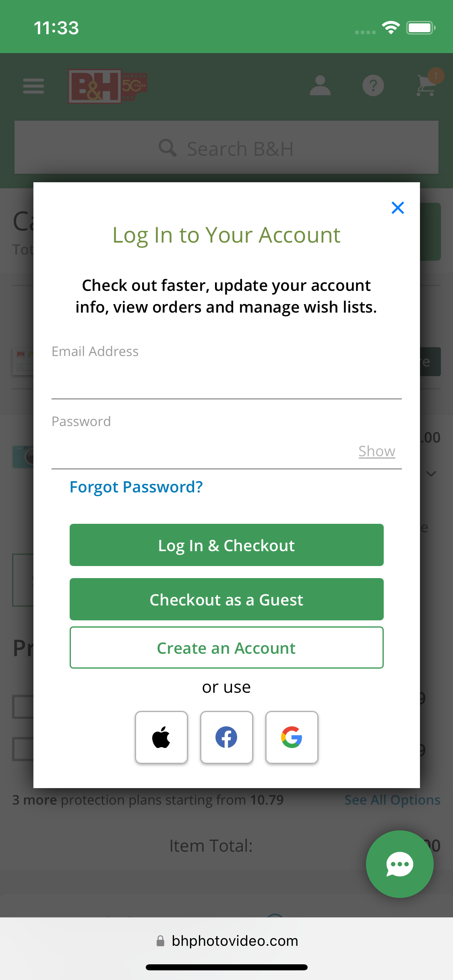Screen dimensions: 453x980
Task: Tap the B&H logo
Action: click(107, 86)
